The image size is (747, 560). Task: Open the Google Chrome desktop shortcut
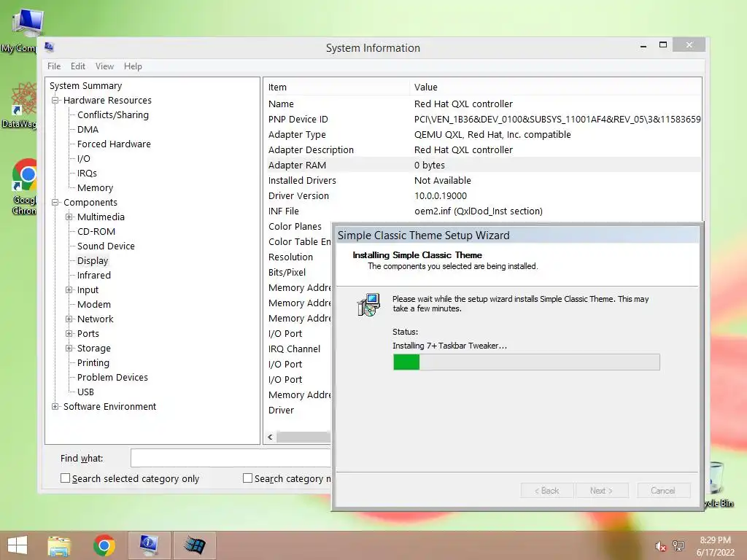(24, 187)
